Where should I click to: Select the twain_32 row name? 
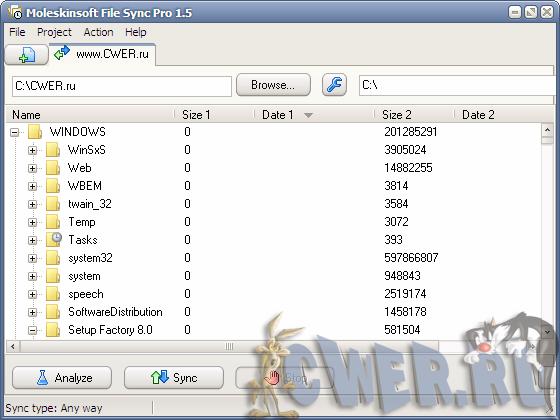coord(90,204)
